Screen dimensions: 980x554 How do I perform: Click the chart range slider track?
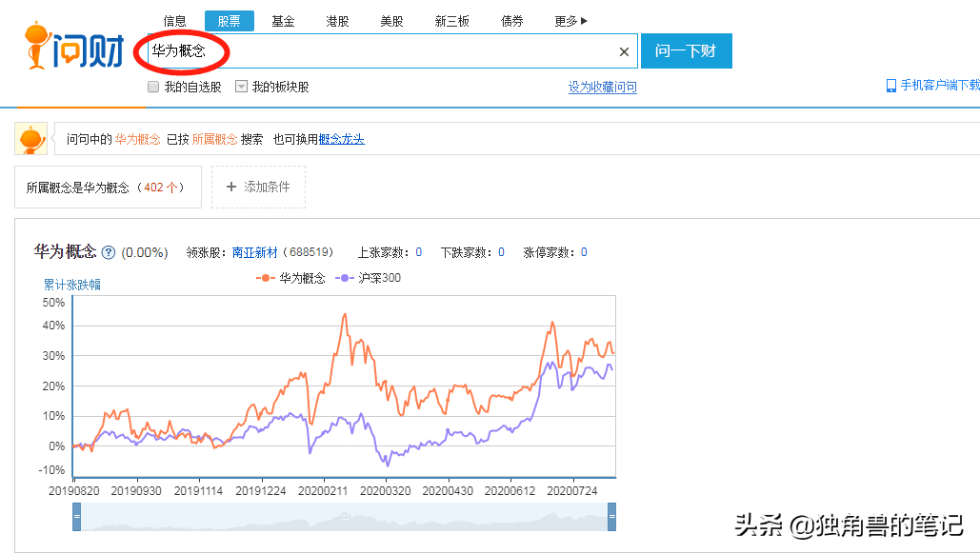pyautogui.click(x=345, y=517)
